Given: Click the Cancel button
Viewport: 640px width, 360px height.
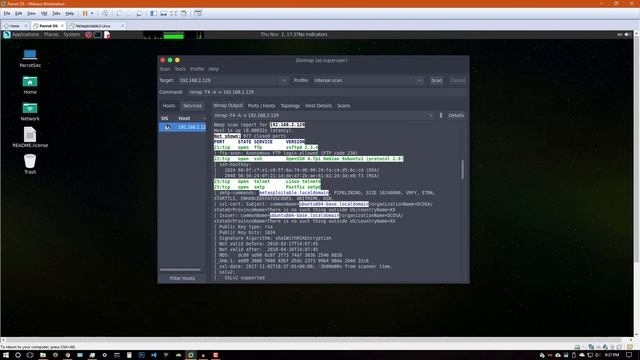Looking at the screenshot, I should (x=458, y=80).
